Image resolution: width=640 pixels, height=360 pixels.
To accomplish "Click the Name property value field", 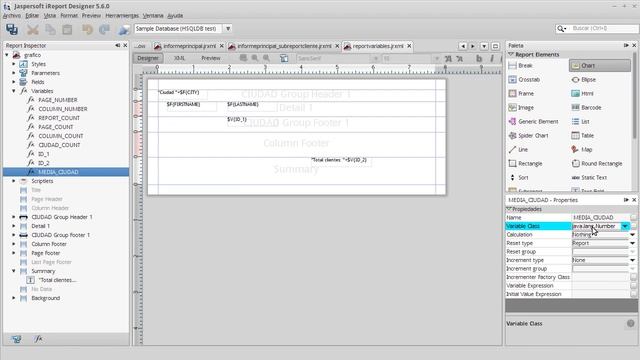I will [x=600, y=218].
